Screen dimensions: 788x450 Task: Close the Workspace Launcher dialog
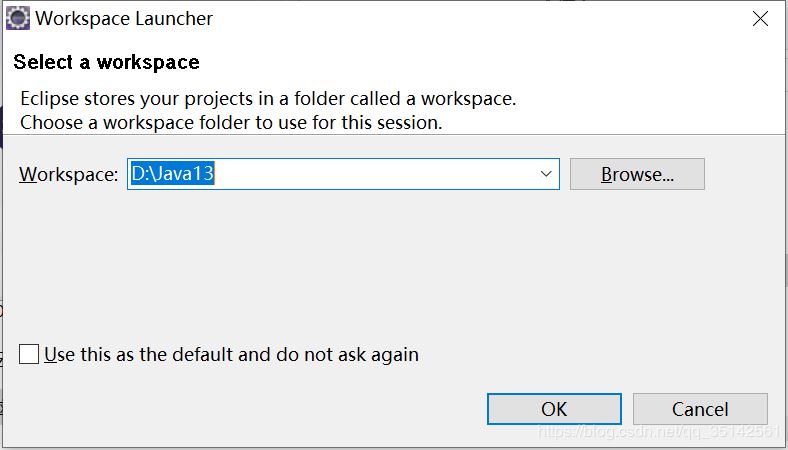760,19
